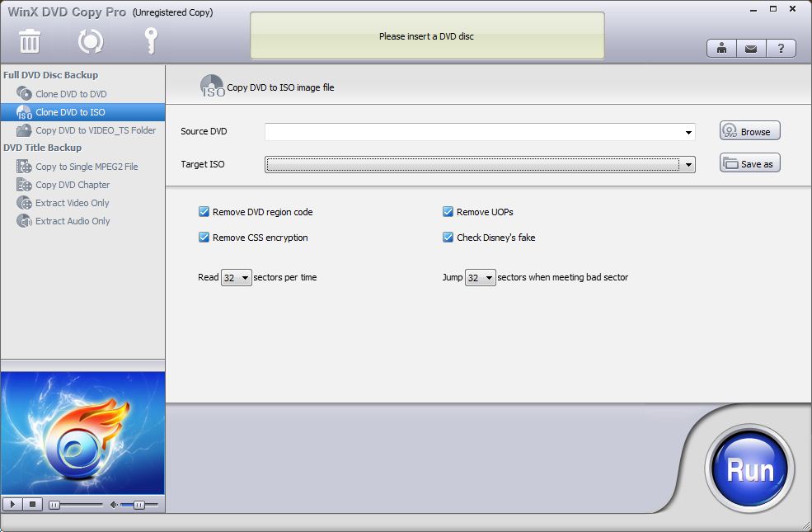Click the Copy DVD Chapter icon

click(24, 185)
